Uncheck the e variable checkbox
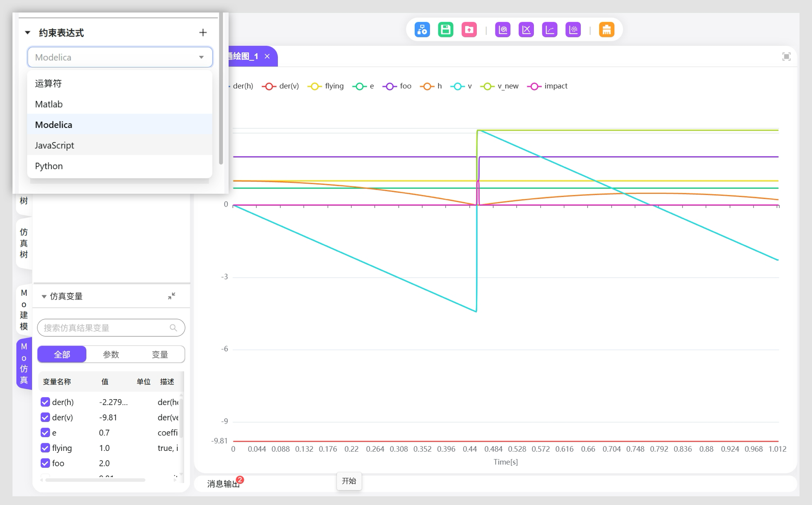The width and height of the screenshot is (812, 505). pos(45,432)
